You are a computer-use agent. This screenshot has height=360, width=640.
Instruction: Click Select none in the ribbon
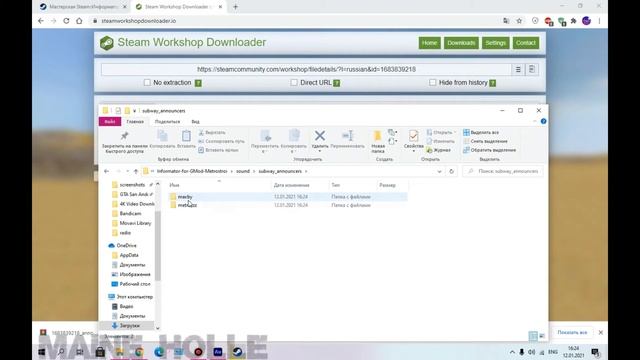coord(485,141)
